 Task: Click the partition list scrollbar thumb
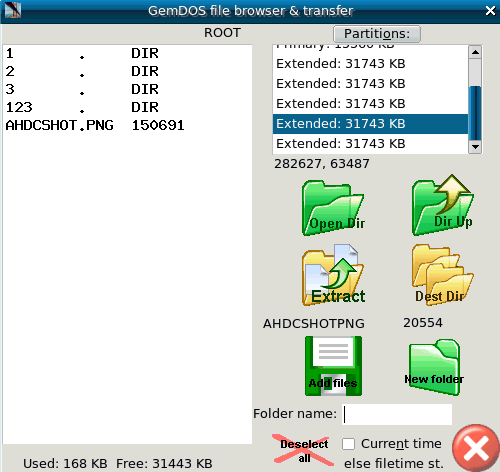475,113
